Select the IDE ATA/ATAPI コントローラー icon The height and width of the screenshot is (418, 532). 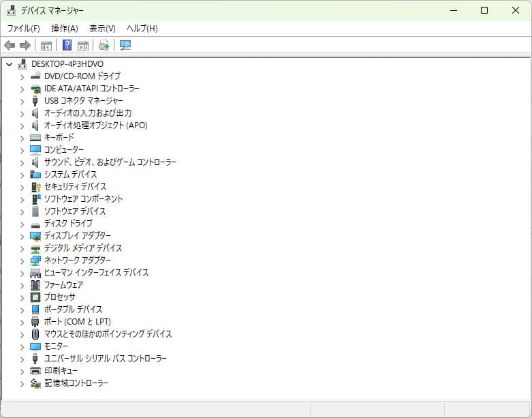pos(35,89)
